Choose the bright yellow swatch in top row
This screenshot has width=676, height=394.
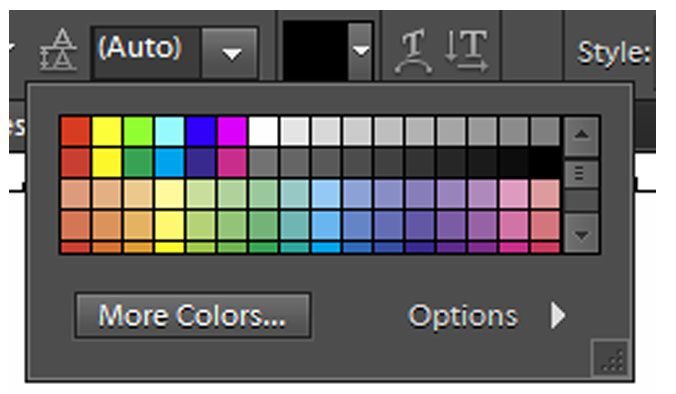coord(107,131)
